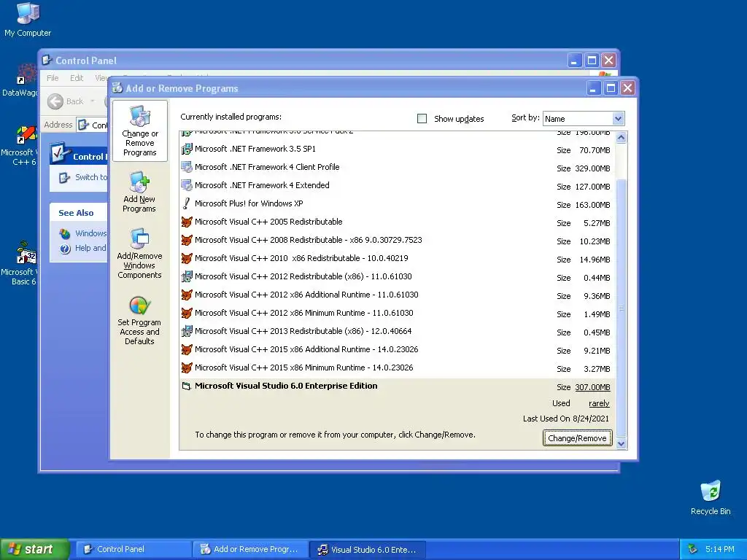This screenshot has height=560, width=747.
Task: Click the Start button
Action: (34, 549)
